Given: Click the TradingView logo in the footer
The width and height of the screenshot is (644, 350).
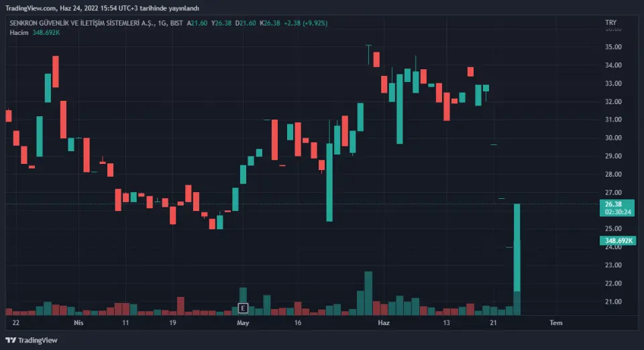Looking at the screenshot, I should (32, 340).
